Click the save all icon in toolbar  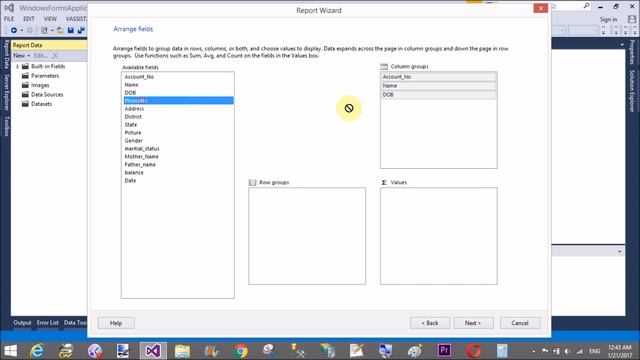tap(81, 30)
